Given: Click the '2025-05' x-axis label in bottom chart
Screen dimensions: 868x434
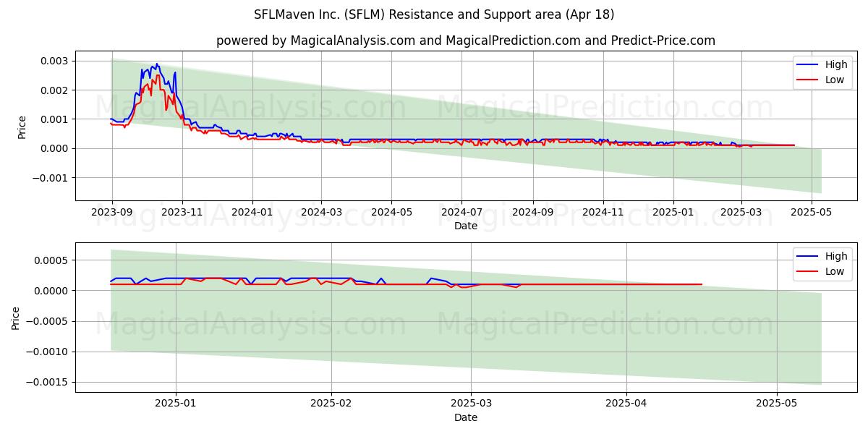Looking at the screenshot, I should point(777,404).
